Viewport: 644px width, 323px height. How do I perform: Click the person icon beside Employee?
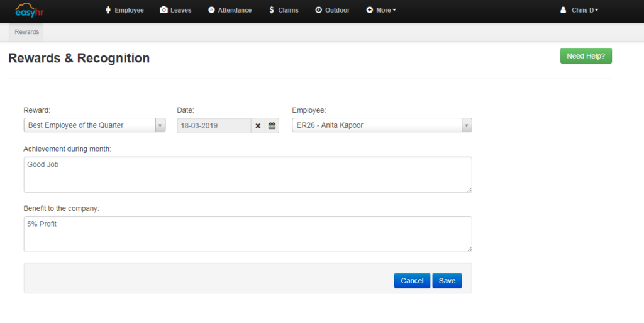coord(108,10)
